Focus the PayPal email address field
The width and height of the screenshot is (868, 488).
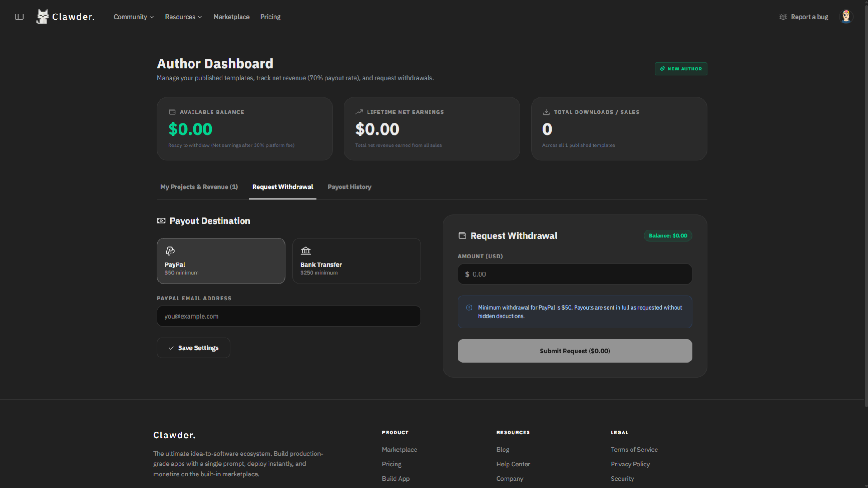click(x=289, y=316)
